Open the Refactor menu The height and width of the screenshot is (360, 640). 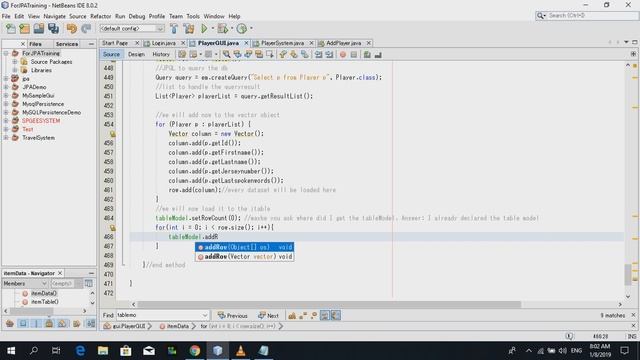click(x=100, y=16)
